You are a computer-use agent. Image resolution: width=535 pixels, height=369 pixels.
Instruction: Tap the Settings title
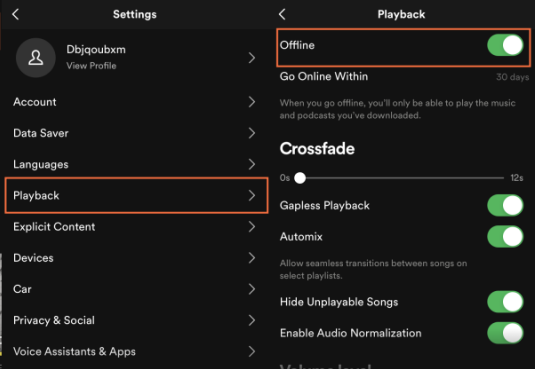click(135, 14)
